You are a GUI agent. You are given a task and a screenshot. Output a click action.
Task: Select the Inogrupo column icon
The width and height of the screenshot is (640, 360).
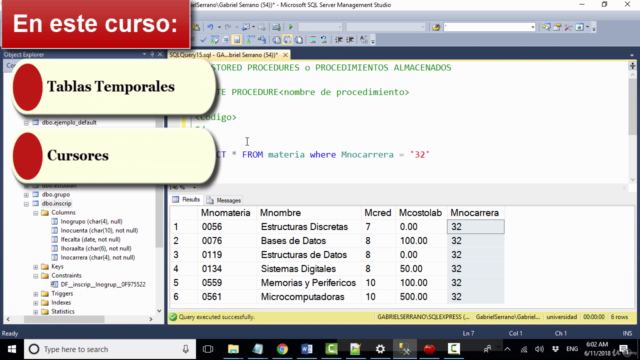click(54, 221)
